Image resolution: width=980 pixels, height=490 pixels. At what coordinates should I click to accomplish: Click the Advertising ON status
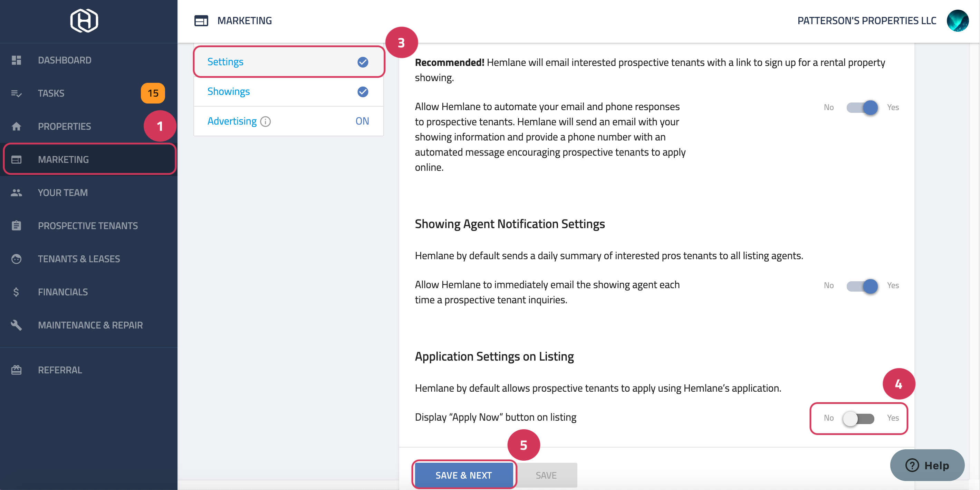point(362,121)
